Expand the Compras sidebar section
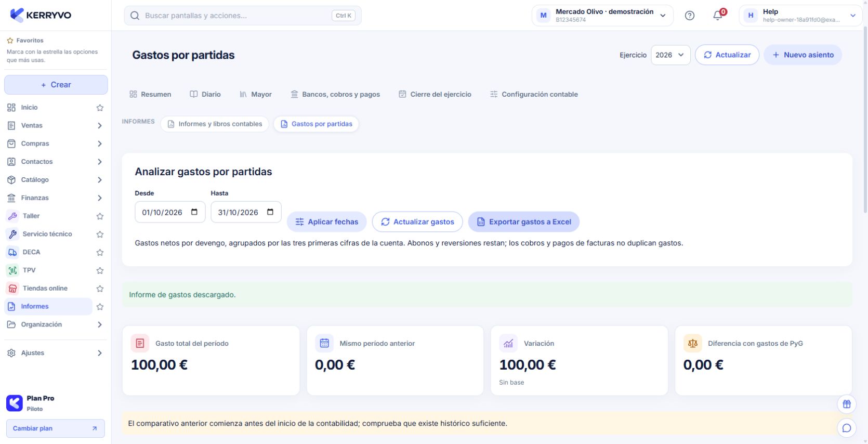 click(56, 144)
